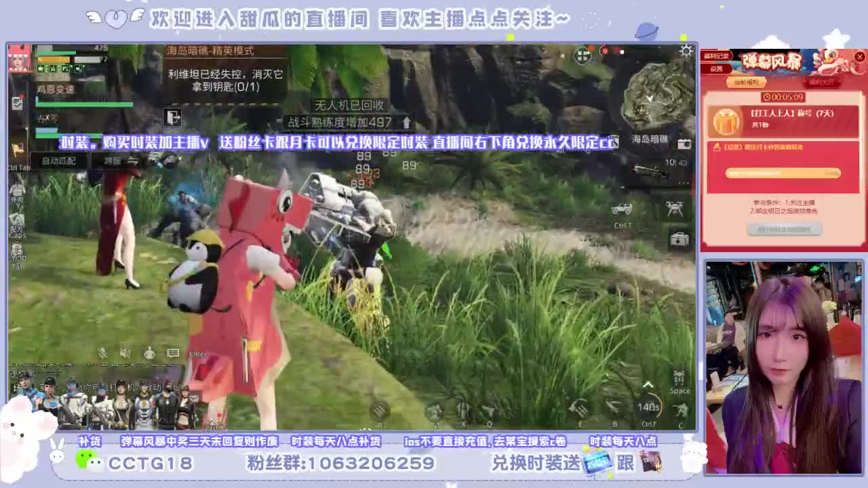Tap the action icon labeled X

click(462, 409)
